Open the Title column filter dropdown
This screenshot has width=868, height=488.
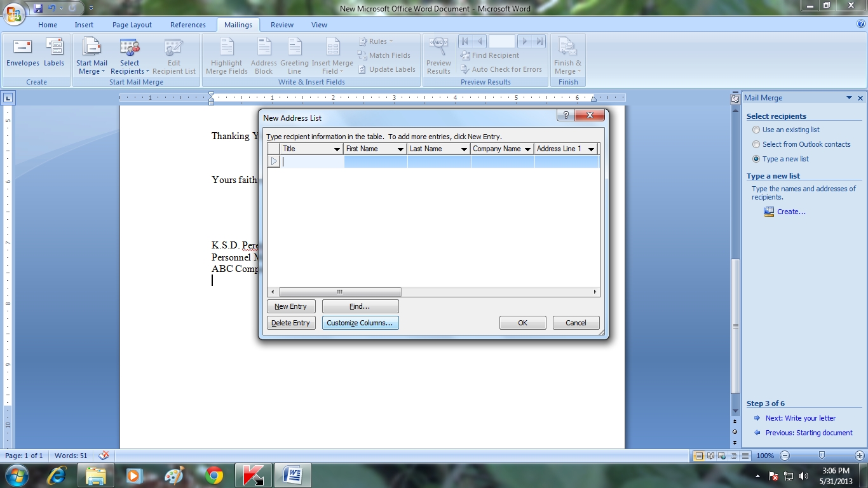point(337,149)
